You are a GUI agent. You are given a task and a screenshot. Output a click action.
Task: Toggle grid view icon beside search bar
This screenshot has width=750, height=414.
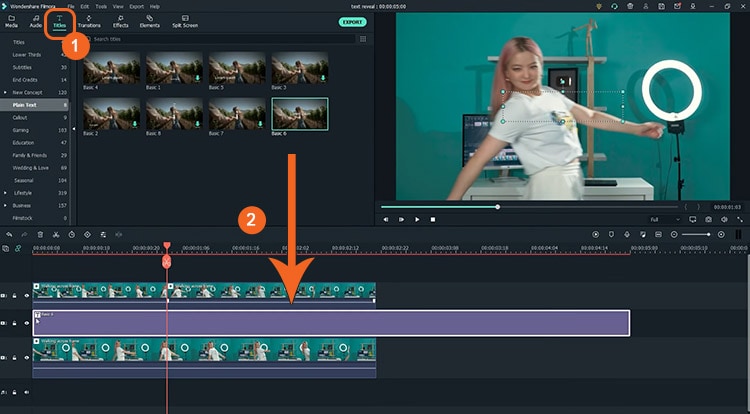tap(363, 39)
